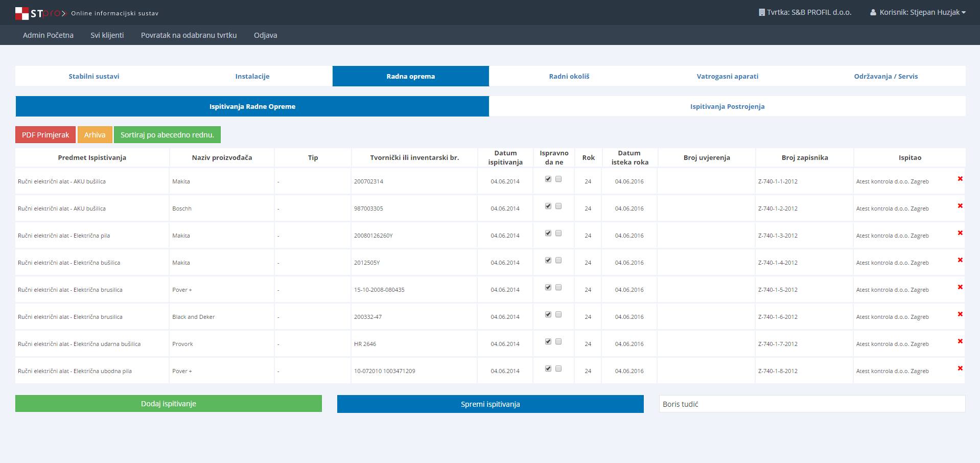
Task: Delete row with serial 200702314
Action: 960,178
